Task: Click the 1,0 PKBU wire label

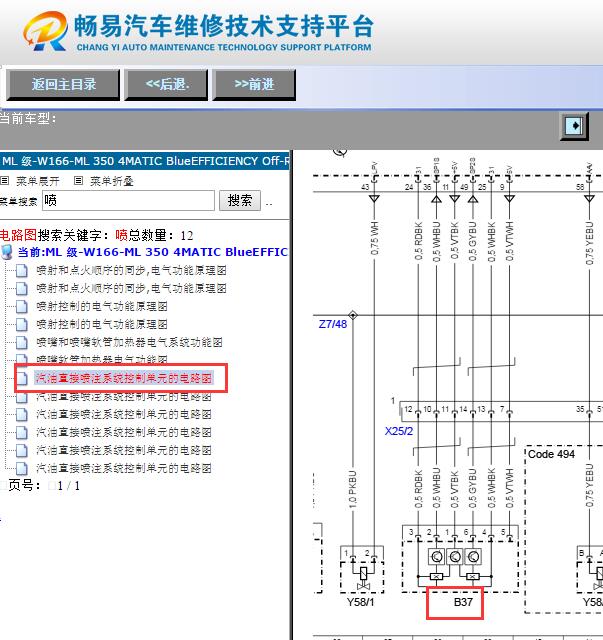Action: pos(353,489)
